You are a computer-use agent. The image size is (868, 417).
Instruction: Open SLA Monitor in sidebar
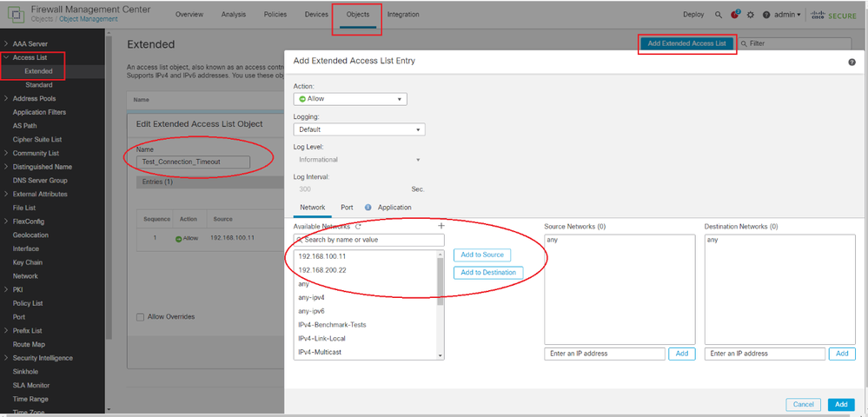(x=31, y=386)
